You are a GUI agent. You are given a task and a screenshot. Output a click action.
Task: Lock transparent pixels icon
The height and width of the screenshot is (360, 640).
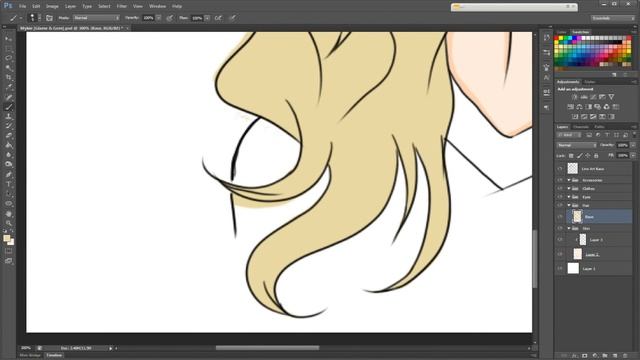[571, 156]
